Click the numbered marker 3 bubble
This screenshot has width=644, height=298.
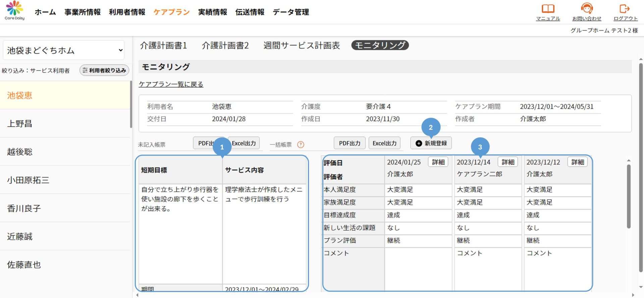click(x=480, y=147)
